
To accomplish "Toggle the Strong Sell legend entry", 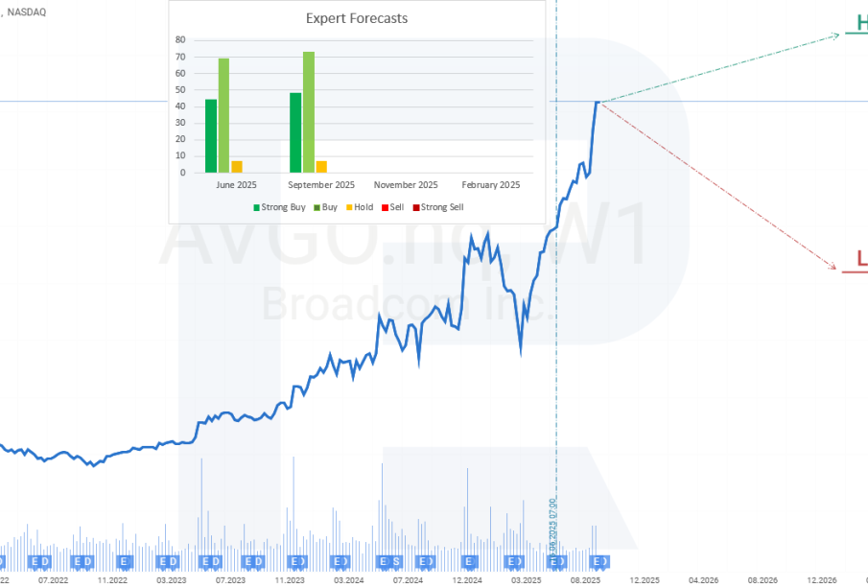I will [441, 207].
